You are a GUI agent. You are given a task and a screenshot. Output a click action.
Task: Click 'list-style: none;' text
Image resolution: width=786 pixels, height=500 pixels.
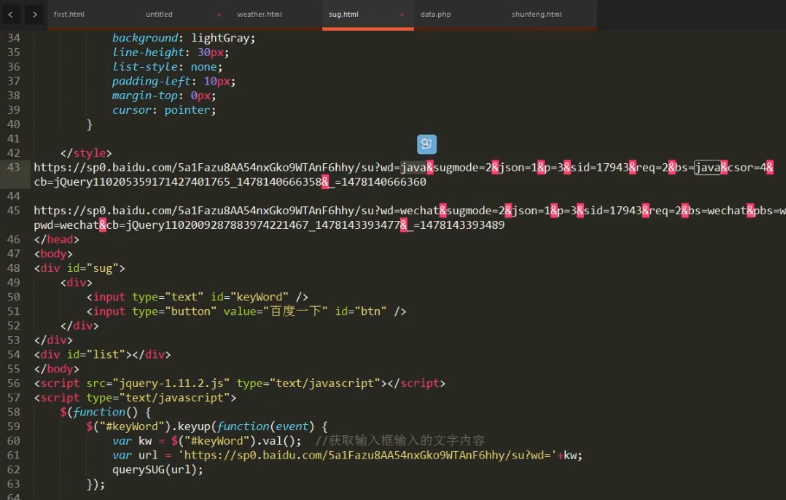pos(167,67)
